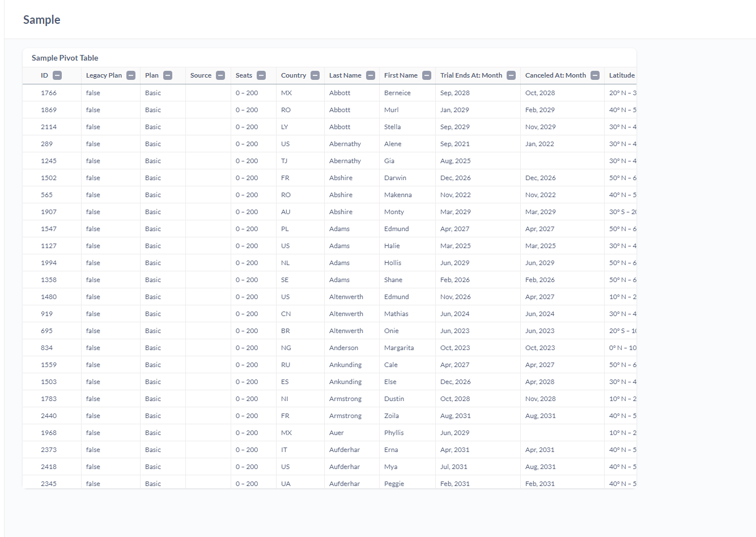Select the Sep, 2028 trial end cell
This screenshot has width=756, height=537.
(x=455, y=92)
